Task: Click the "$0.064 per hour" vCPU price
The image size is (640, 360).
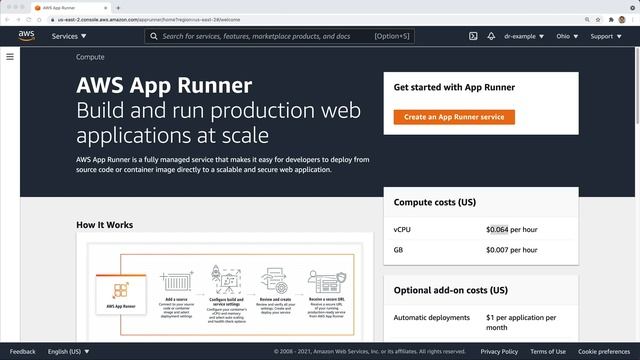Action: 511,229
